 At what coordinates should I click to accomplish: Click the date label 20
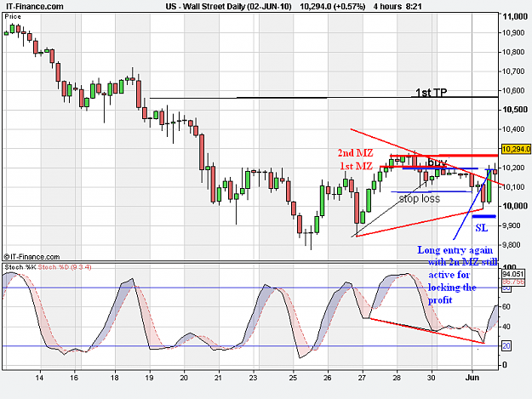click(x=184, y=378)
